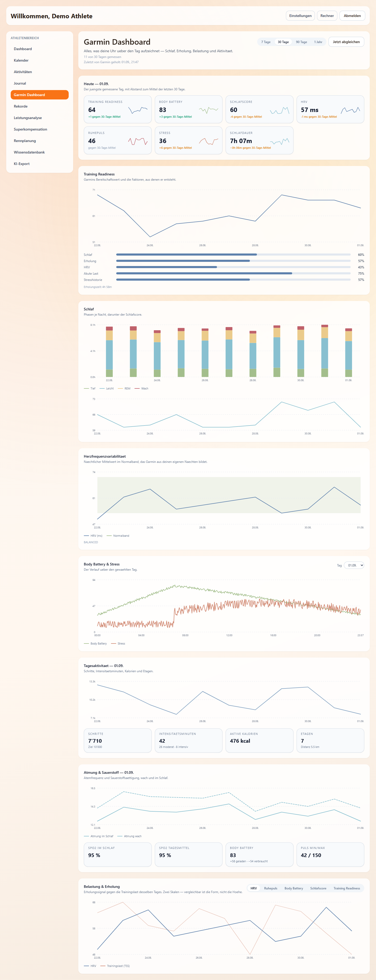This screenshot has width=376, height=980.
Task: Click the Intensitaetsminuten 42 card
Action: pos(188,740)
